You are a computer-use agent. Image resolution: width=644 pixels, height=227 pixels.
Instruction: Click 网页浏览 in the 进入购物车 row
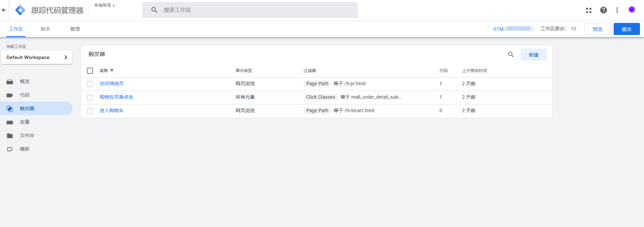[245, 110]
